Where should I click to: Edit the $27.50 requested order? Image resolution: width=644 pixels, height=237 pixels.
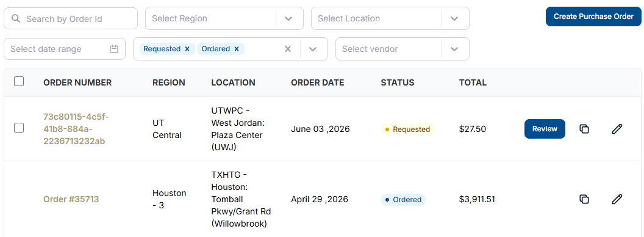pyautogui.click(x=617, y=129)
